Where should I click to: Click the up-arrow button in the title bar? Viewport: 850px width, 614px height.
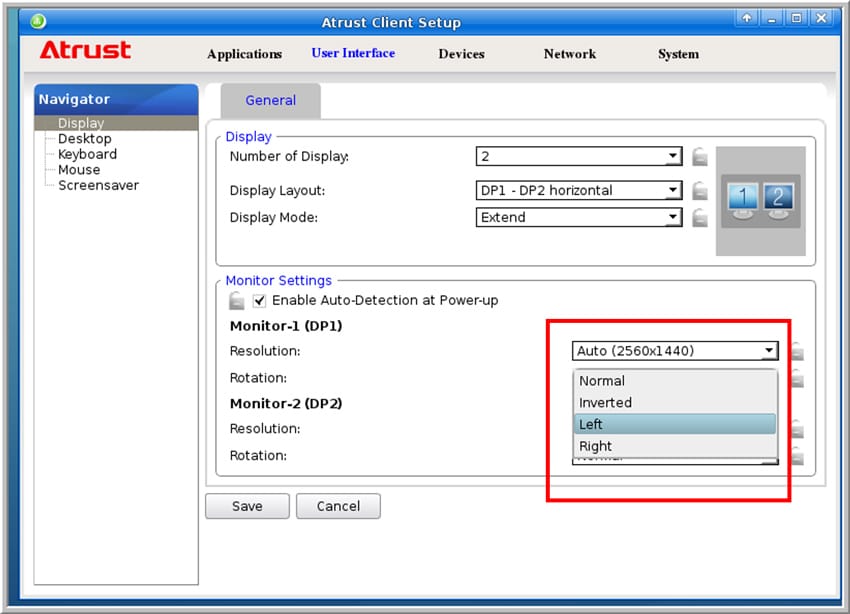pyautogui.click(x=746, y=18)
